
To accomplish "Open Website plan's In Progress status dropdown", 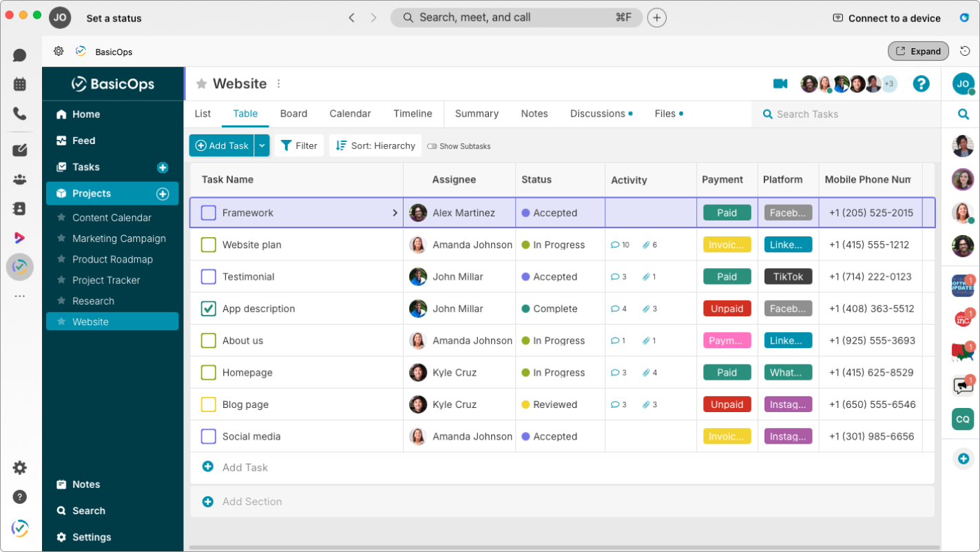I will 553,245.
